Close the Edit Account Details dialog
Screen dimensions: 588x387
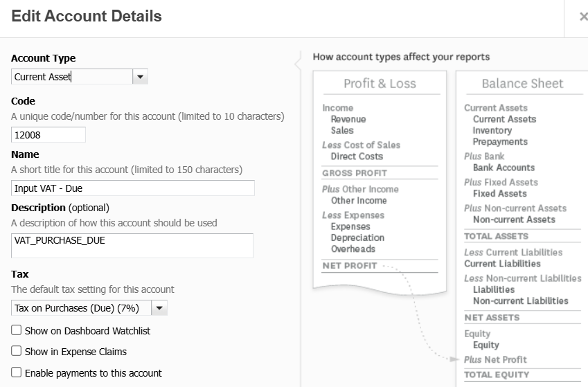tap(583, 17)
